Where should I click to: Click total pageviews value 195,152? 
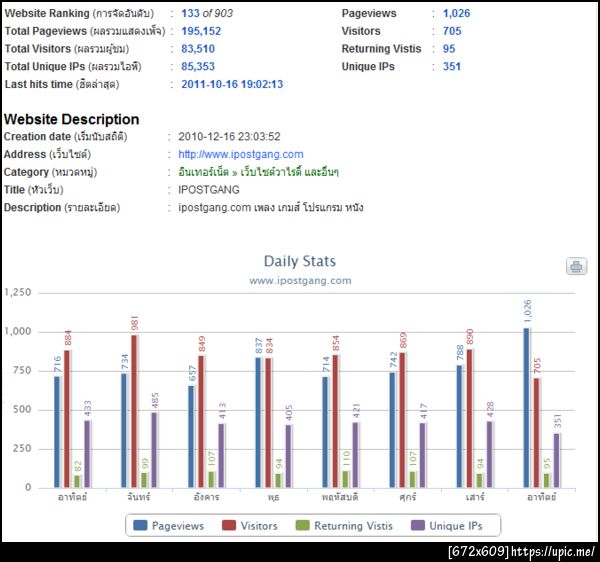tap(201, 31)
